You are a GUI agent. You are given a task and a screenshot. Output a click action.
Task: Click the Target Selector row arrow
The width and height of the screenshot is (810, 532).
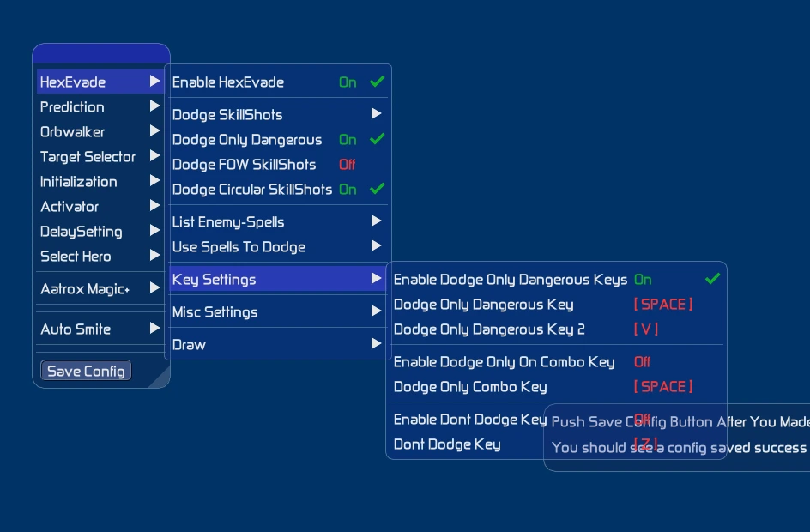pyautogui.click(x=154, y=155)
